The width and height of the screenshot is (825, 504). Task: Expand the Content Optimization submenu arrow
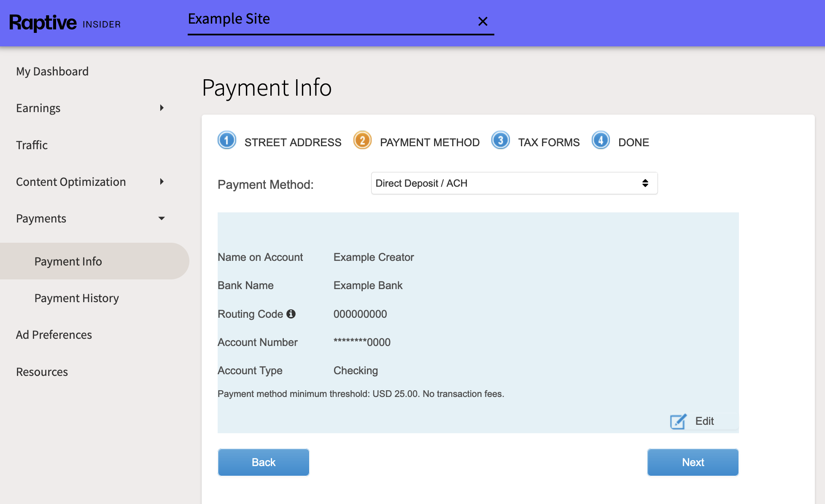click(x=162, y=182)
